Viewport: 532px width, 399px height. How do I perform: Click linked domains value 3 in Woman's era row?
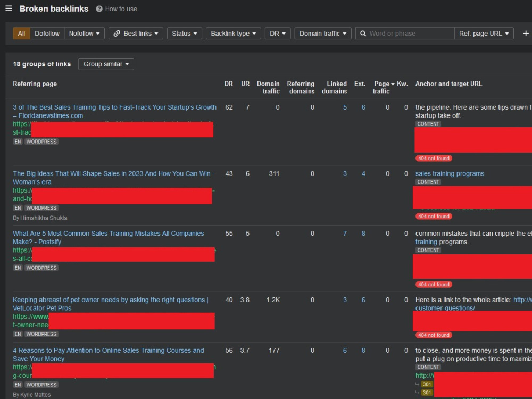345,173
